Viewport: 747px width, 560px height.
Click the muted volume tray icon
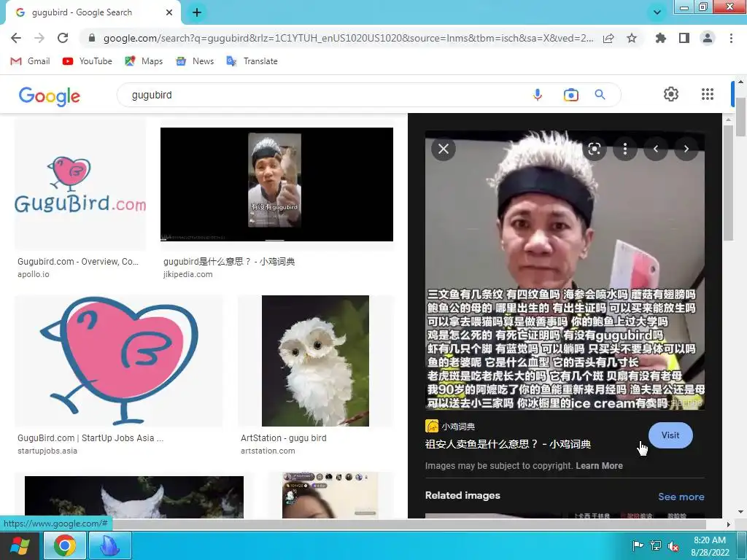[x=673, y=545]
